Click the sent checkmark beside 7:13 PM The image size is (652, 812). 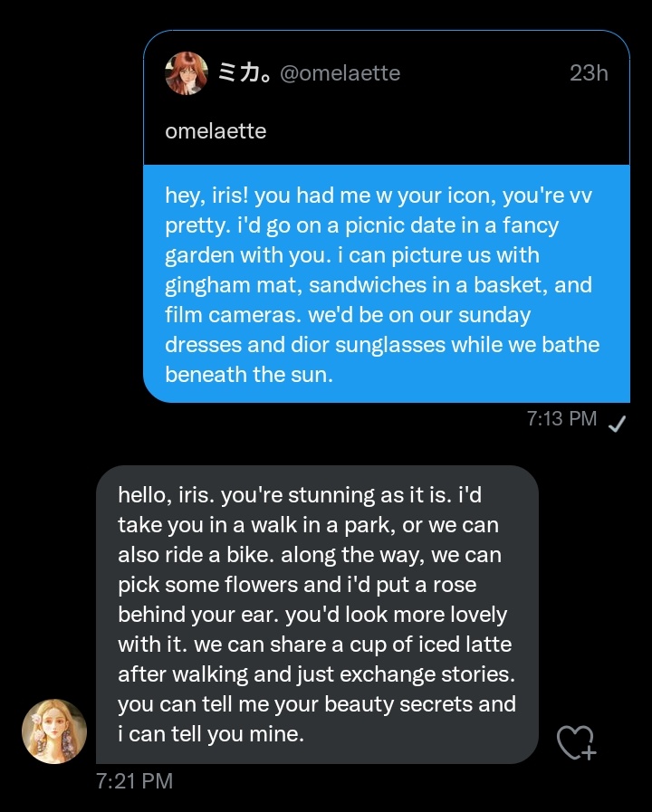coord(617,424)
